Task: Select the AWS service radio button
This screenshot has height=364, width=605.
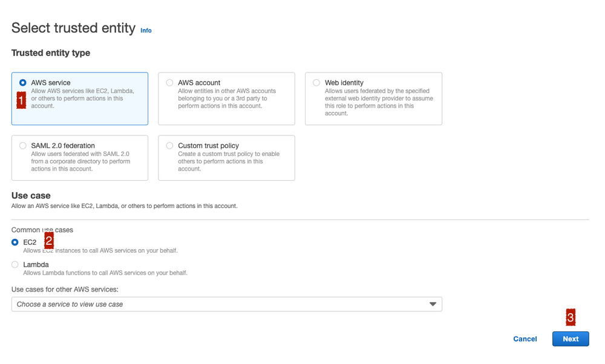Action: pos(22,83)
